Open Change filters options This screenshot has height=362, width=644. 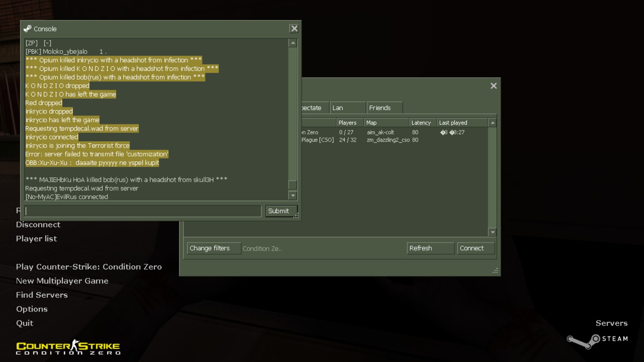pyautogui.click(x=213, y=248)
